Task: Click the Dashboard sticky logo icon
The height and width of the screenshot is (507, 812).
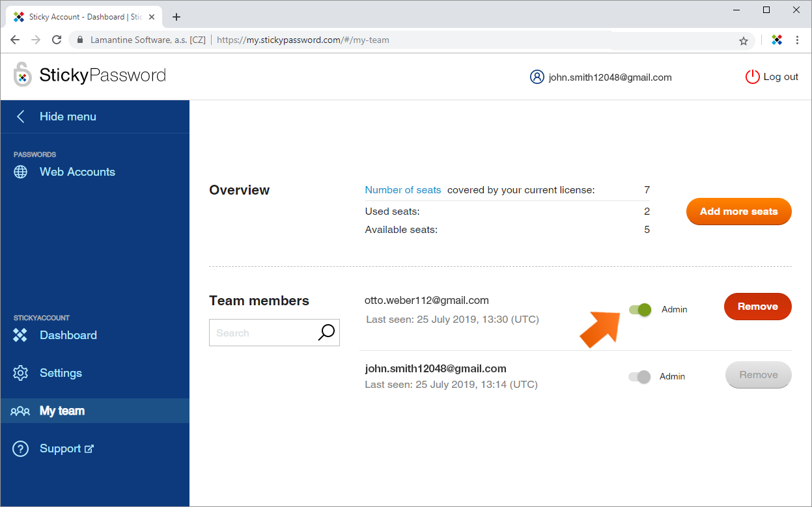Action: (x=21, y=335)
